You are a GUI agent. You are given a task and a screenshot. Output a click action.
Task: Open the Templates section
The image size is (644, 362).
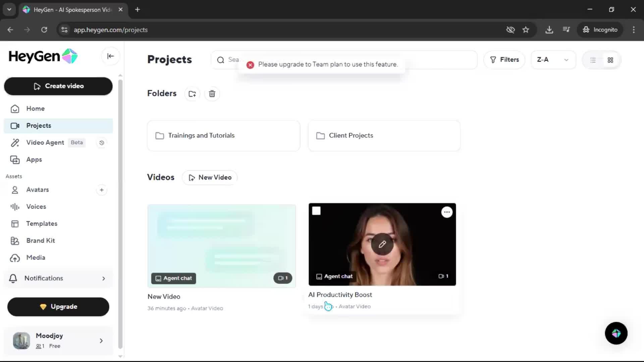42,224
